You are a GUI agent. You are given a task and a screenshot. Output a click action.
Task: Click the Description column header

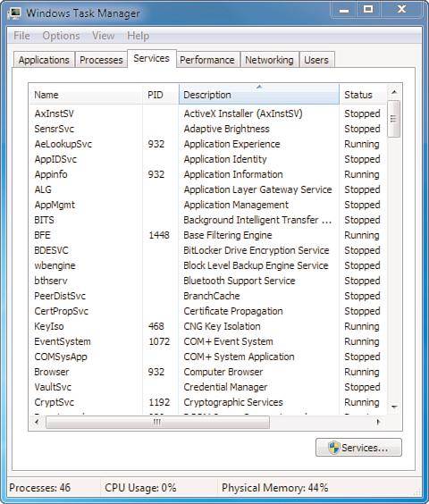259,95
